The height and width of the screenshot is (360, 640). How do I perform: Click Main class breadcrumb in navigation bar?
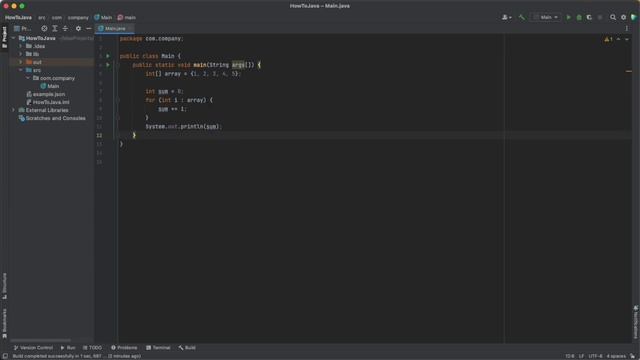[x=103, y=18]
